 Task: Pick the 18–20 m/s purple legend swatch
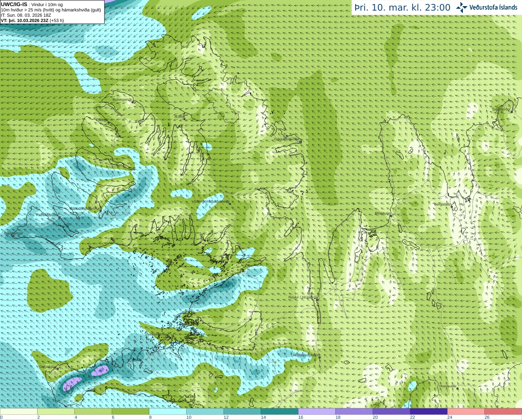[x=354, y=411]
